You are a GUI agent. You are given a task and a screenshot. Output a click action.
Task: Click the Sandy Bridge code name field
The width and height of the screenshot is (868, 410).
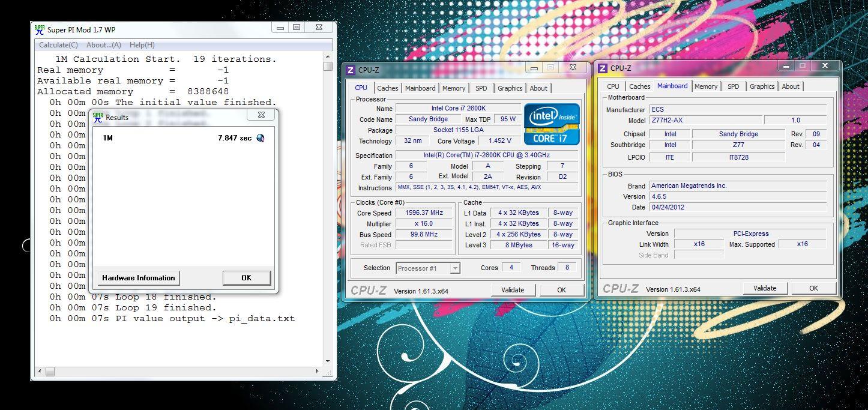pyautogui.click(x=429, y=119)
